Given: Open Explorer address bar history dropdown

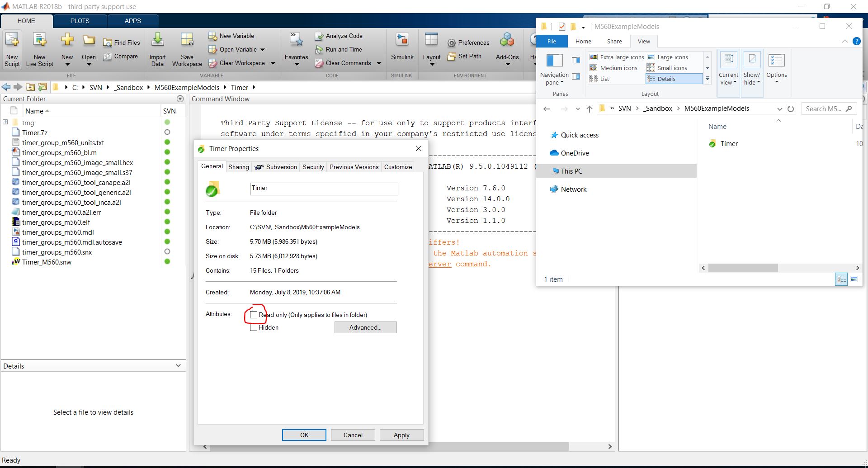Looking at the screenshot, I should [779, 109].
